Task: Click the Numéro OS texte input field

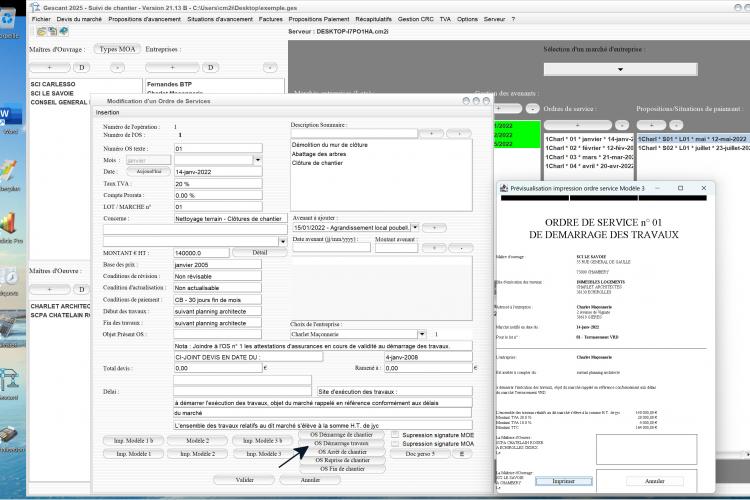Action: tap(218, 148)
